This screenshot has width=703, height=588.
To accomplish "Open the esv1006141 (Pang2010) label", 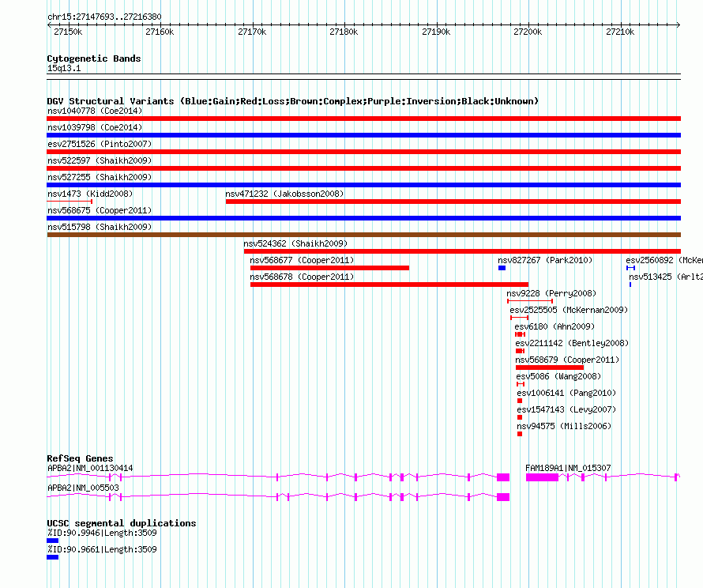I will click(566, 393).
